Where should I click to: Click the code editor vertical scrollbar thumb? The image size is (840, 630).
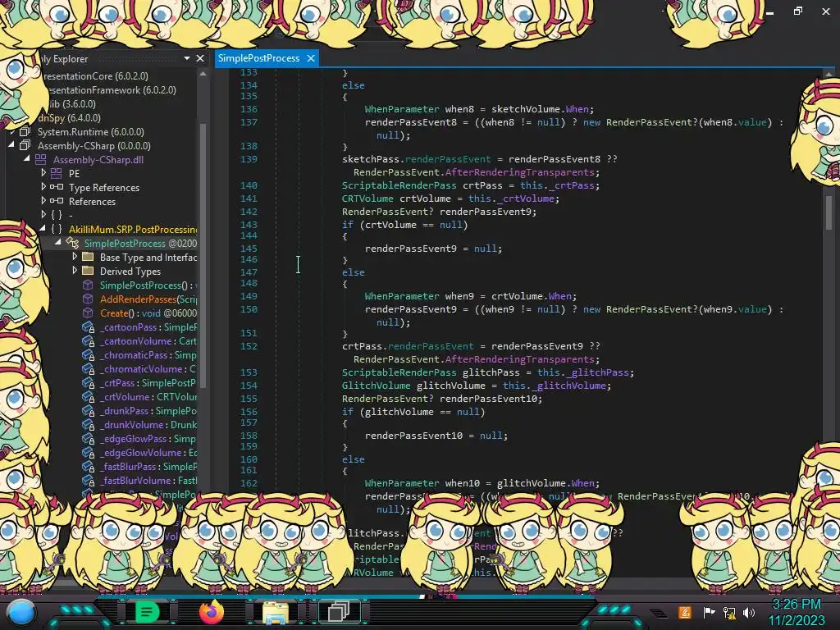tap(829, 212)
